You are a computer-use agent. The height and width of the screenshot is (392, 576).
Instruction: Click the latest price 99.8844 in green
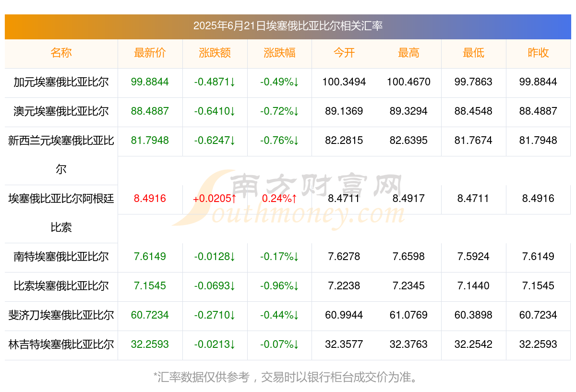[150, 82]
